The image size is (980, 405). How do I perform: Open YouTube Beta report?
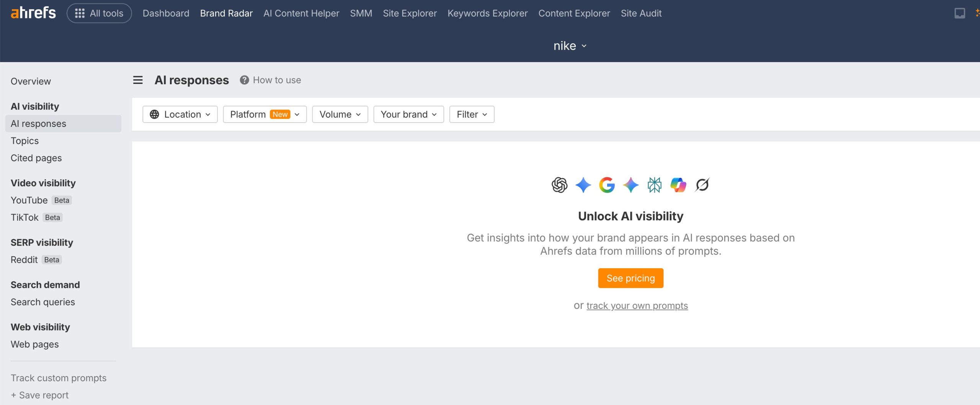[x=41, y=200]
